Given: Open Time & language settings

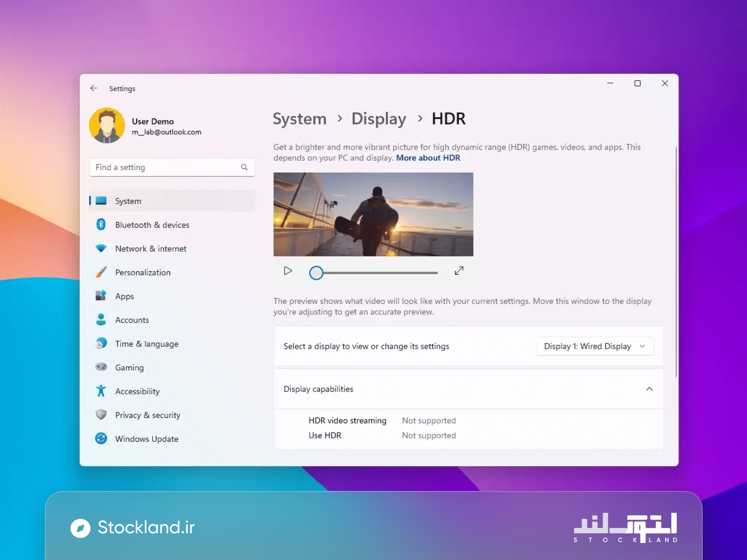Looking at the screenshot, I should click(x=172, y=344).
